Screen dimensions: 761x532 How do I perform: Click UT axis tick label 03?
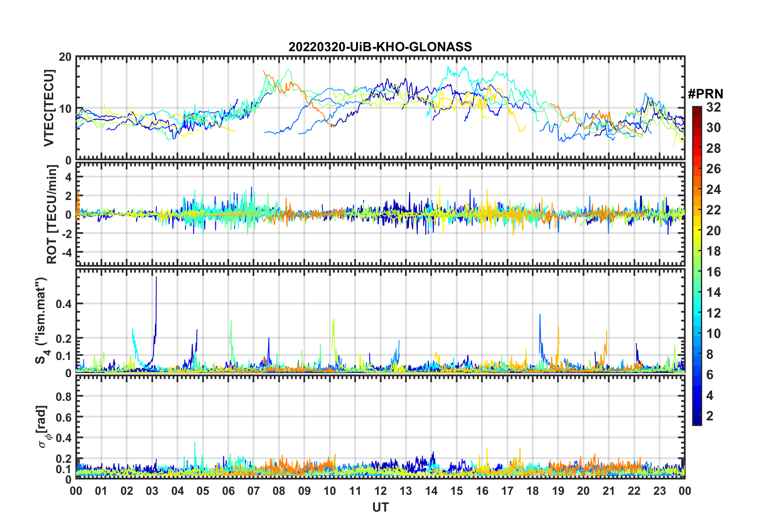point(152,491)
